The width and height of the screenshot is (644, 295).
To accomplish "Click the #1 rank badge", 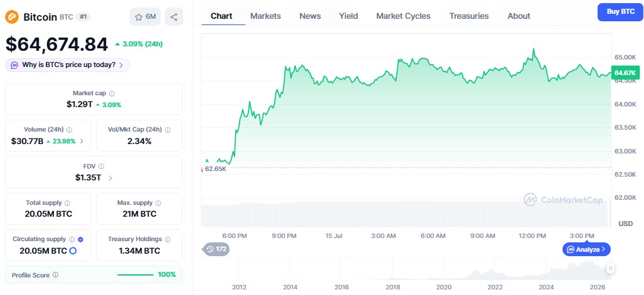I will pos(83,17).
